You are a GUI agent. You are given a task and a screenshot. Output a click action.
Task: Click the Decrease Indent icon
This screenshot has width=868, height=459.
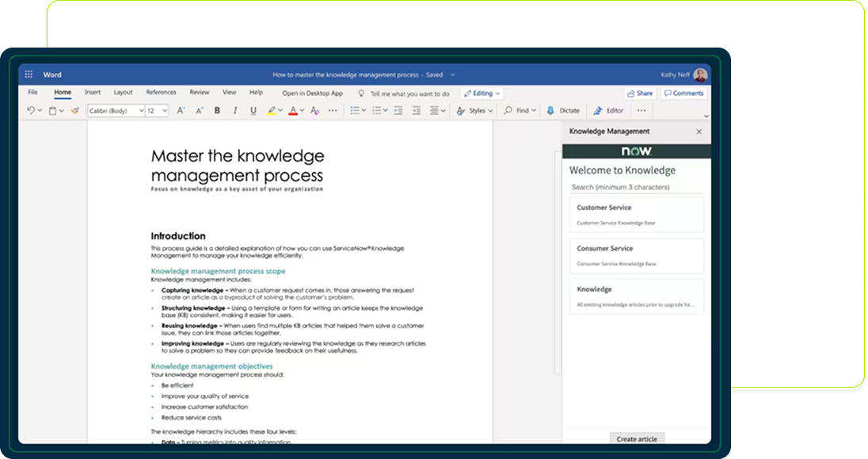click(398, 111)
